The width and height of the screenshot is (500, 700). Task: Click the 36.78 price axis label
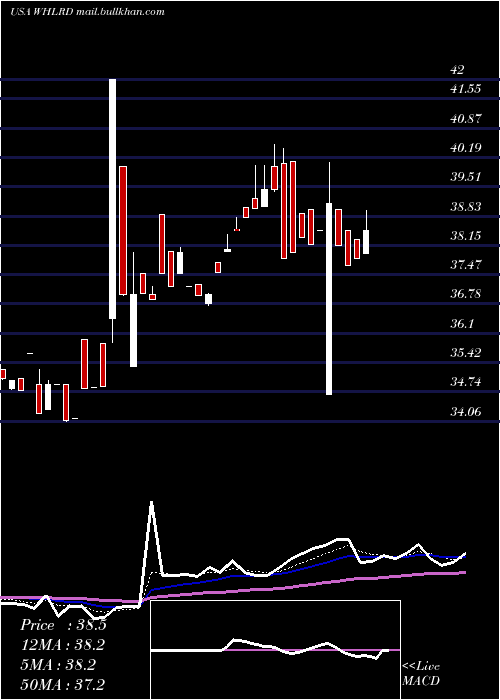tap(466, 294)
